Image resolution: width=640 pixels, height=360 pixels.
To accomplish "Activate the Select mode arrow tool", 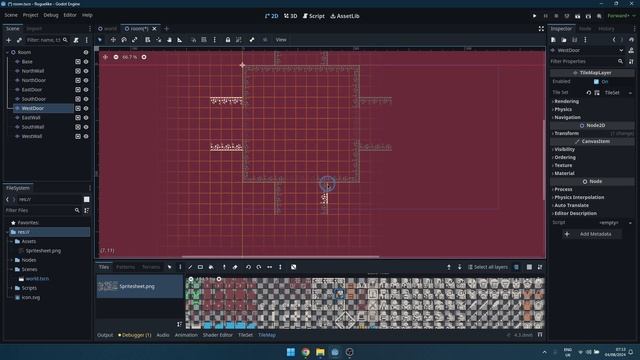I will (x=100, y=40).
